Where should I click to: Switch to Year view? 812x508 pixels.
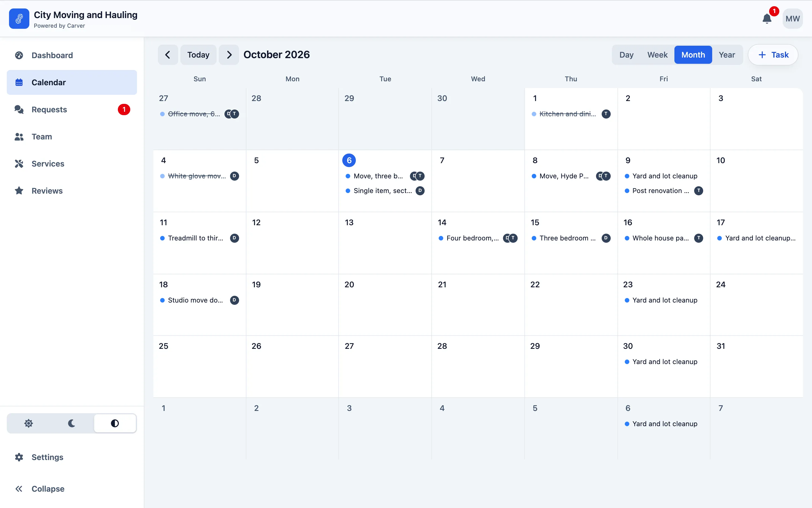point(727,55)
